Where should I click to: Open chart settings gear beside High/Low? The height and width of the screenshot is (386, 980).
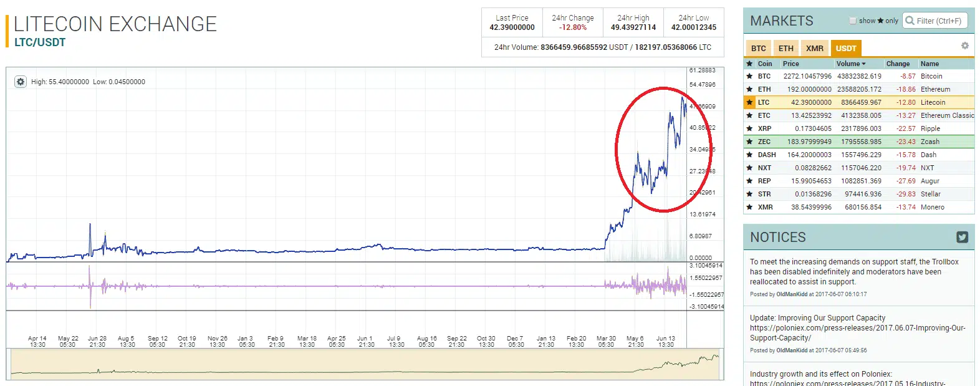click(21, 82)
